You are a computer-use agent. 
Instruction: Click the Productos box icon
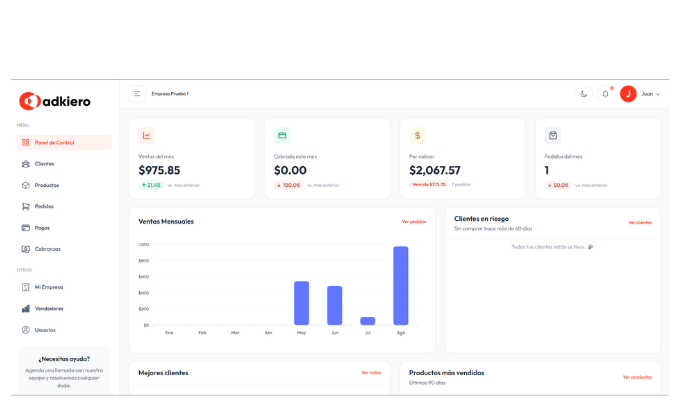26,185
